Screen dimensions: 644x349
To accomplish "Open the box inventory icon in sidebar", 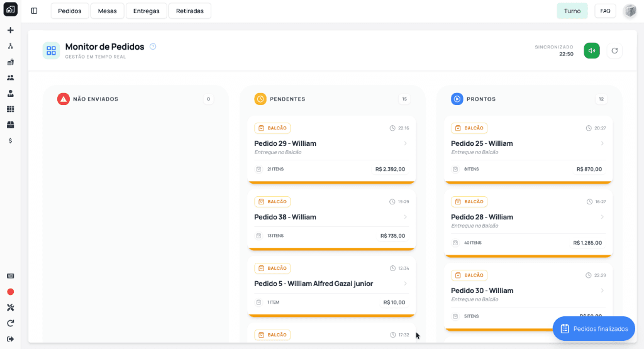I will tap(11, 125).
